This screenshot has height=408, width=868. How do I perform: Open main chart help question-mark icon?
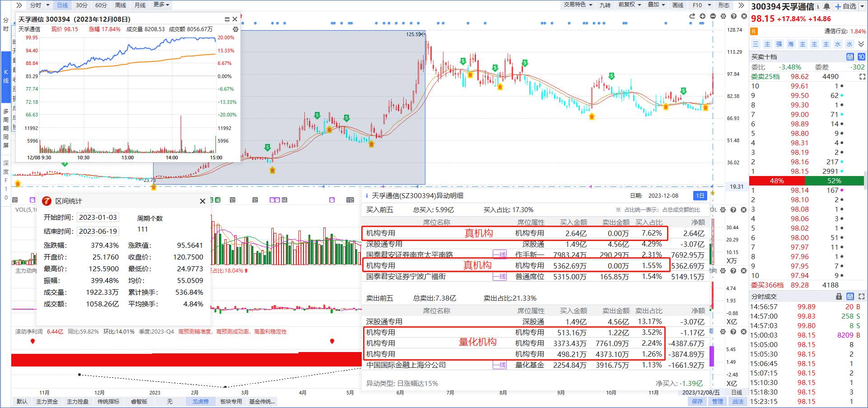(733, 16)
